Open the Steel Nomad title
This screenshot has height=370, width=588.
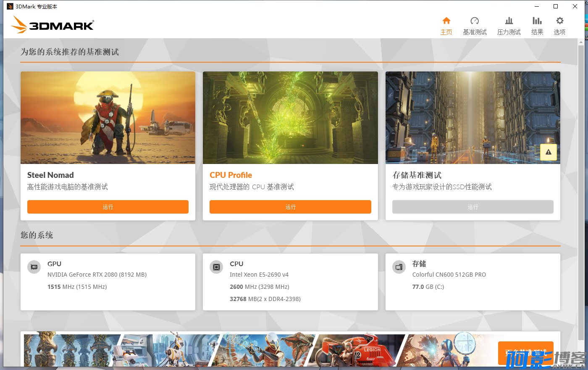tap(50, 175)
